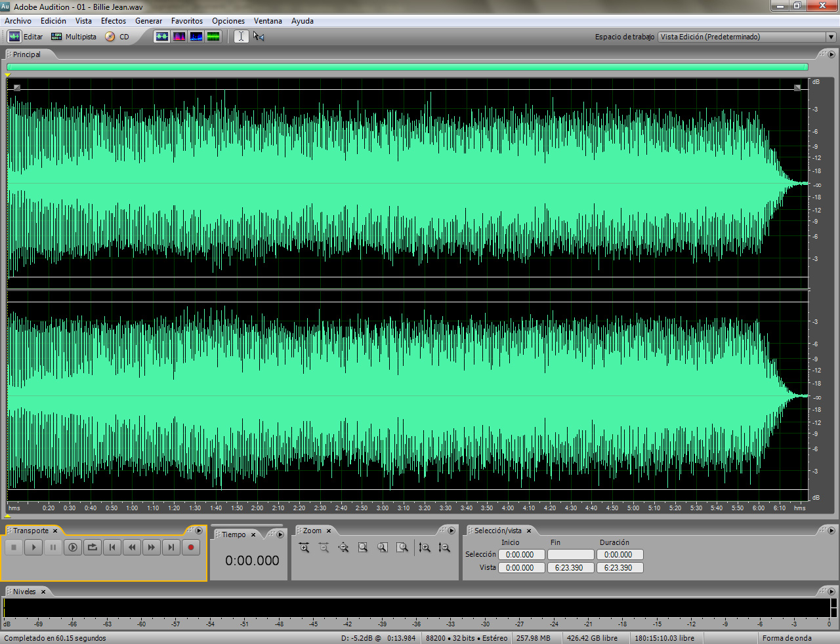
Task: Start playback with the Play button
Action: point(33,547)
